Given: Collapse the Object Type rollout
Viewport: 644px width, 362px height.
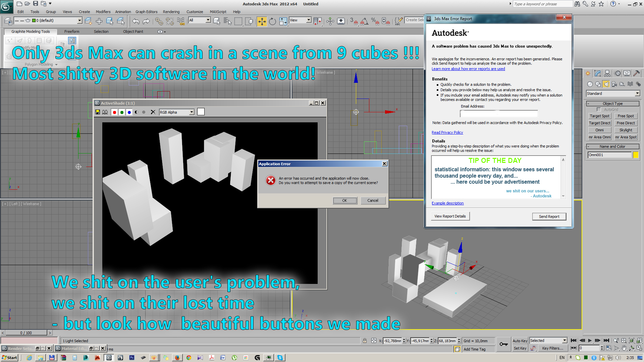Looking at the screenshot, I should point(612,104).
